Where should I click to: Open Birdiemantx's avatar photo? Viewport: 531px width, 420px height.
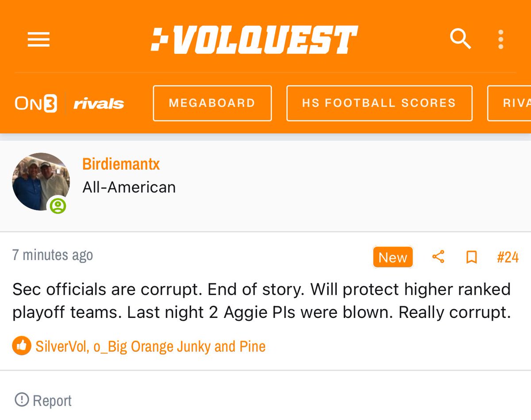coord(40,181)
